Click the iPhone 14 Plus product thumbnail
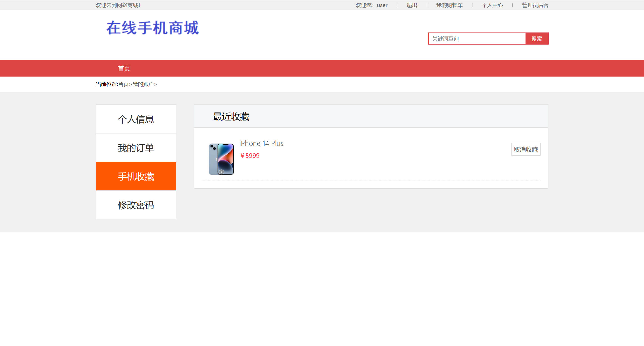The height and width of the screenshot is (346, 644). coord(221,158)
